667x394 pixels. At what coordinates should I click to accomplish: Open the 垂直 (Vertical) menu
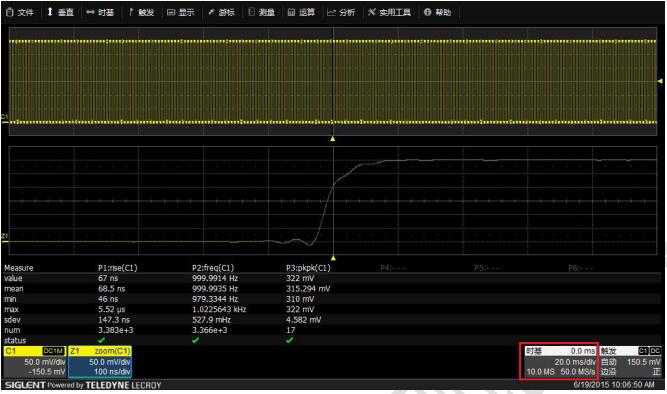point(60,12)
